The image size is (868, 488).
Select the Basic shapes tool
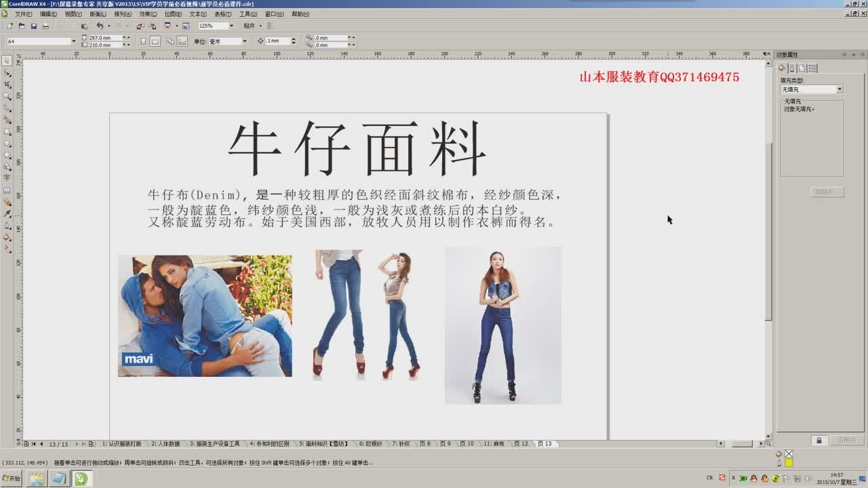[7, 167]
